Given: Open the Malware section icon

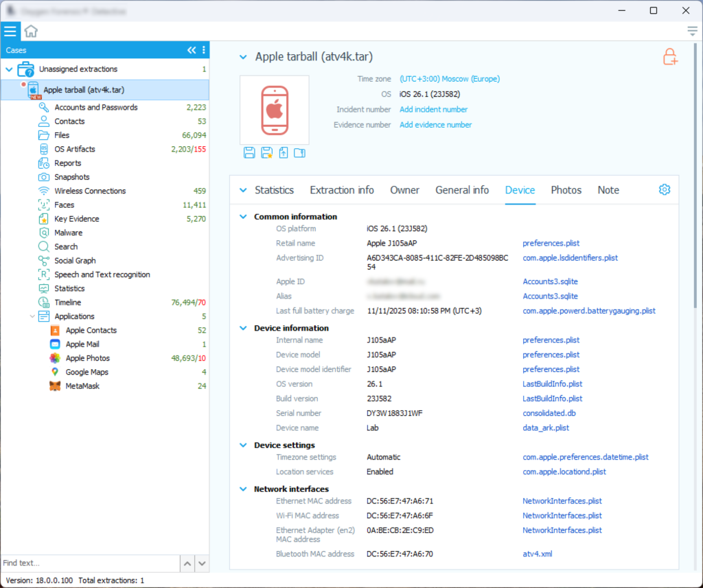Looking at the screenshot, I should [43, 233].
